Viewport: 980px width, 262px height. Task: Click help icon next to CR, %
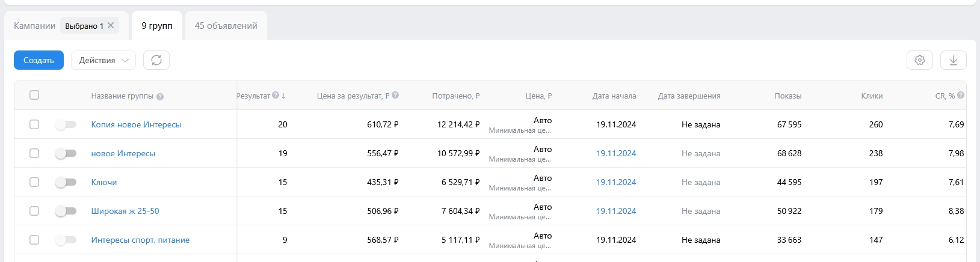(961, 96)
